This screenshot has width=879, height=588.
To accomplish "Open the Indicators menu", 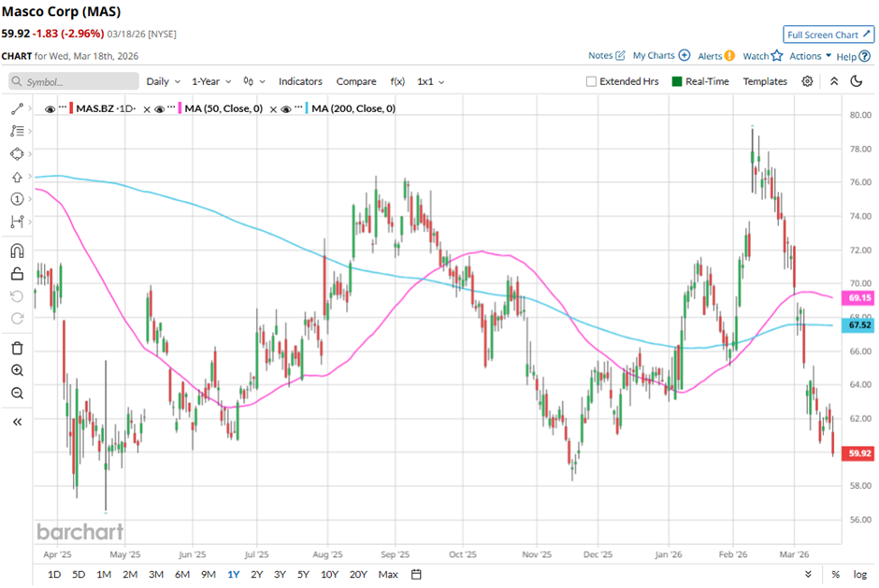I will (300, 81).
